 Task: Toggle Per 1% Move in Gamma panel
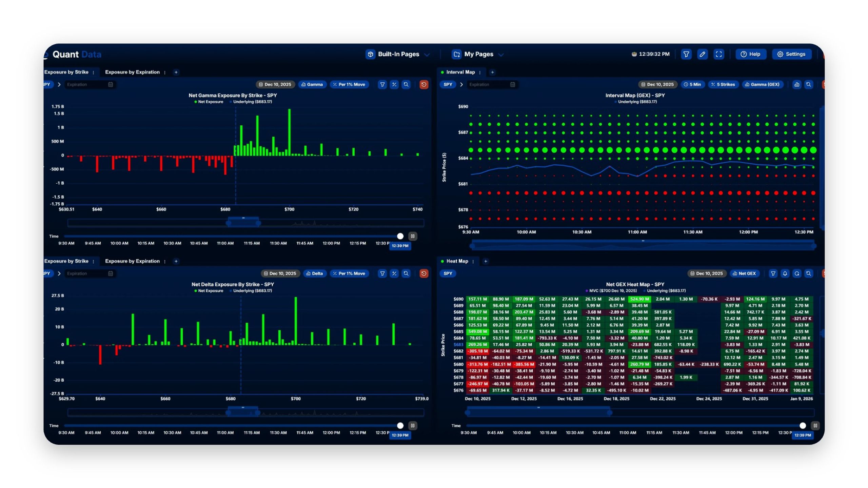coord(349,84)
